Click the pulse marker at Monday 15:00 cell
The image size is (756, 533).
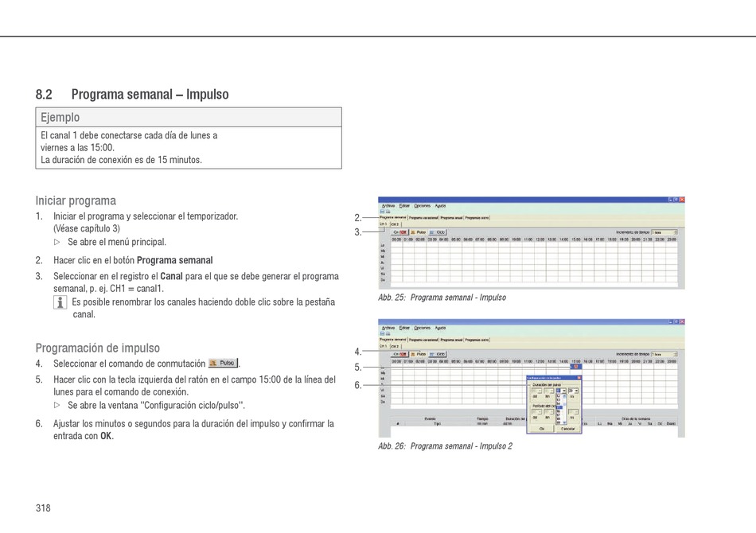coord(575,367)
